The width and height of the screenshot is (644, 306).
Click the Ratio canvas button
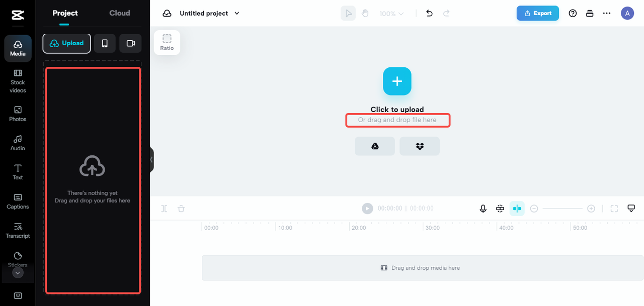pos(167,42)
